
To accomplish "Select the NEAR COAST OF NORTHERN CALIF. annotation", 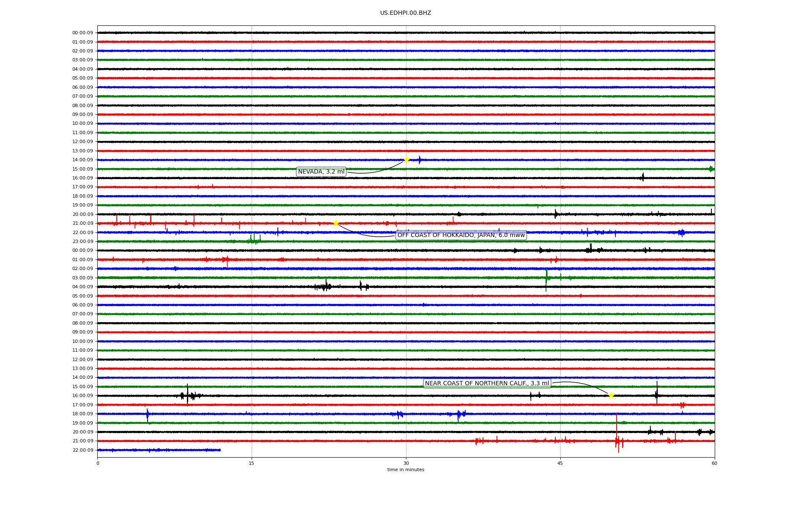I will pyautogui.click(x=487, y=384).
